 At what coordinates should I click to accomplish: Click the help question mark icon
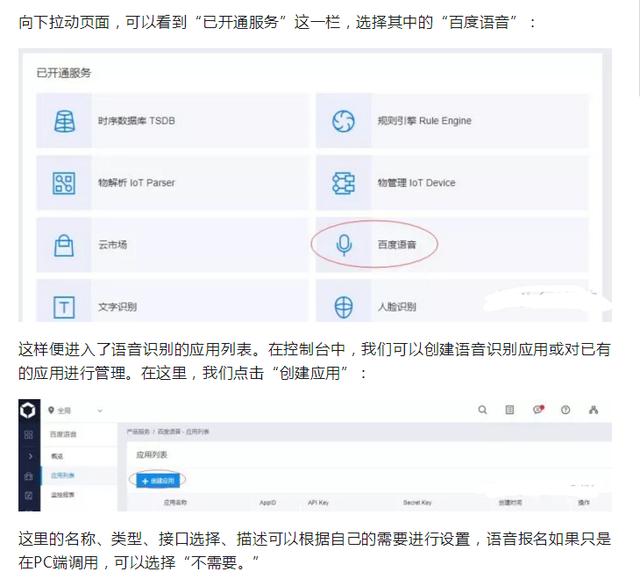click(565, 410)
